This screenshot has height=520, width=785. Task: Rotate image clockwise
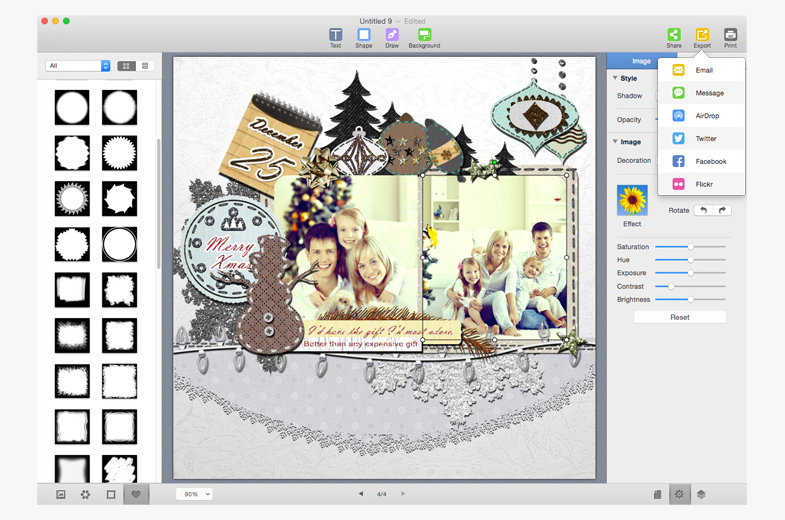[x=722, y=210]
